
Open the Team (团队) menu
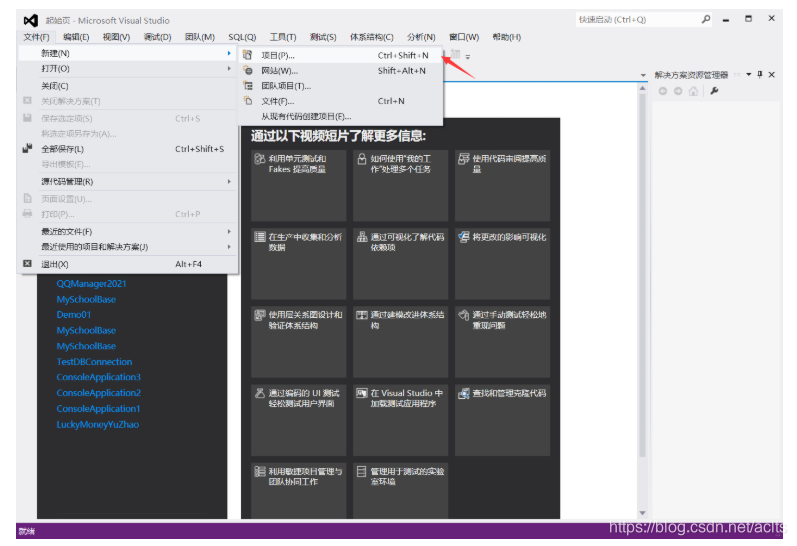200,37
